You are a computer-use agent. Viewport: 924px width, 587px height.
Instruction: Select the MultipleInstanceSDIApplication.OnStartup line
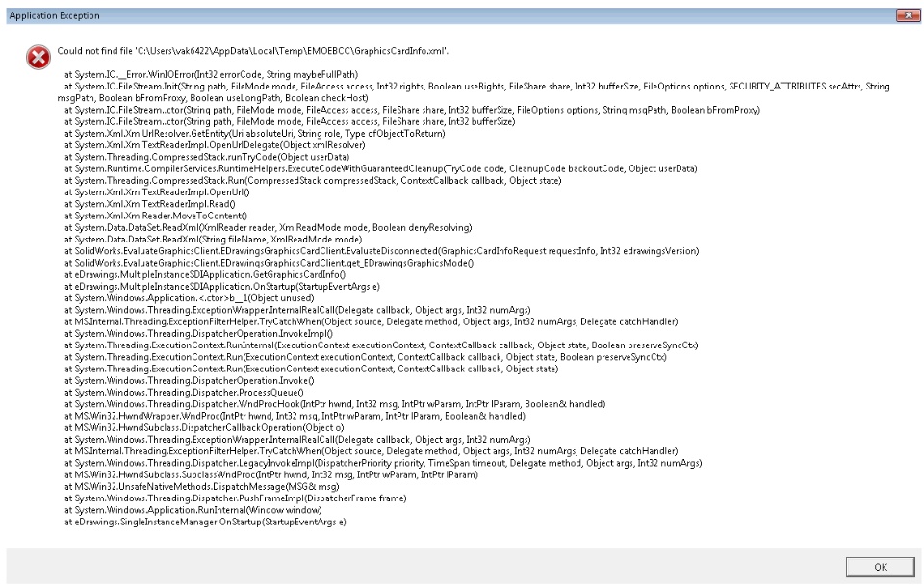coord(222,287)
